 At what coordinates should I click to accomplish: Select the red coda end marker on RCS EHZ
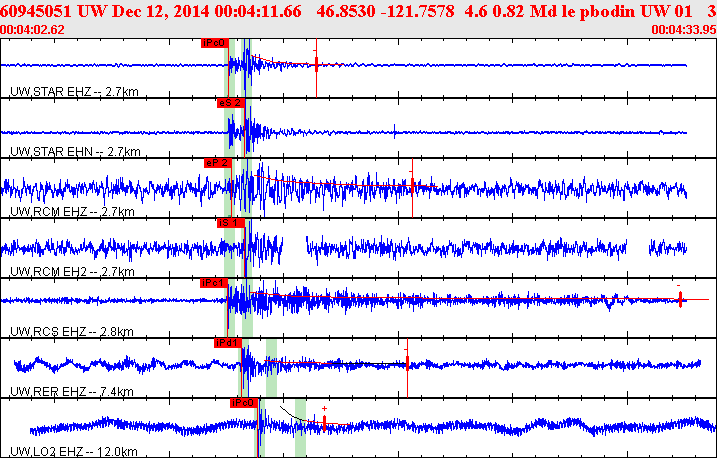tap(680, 298)
